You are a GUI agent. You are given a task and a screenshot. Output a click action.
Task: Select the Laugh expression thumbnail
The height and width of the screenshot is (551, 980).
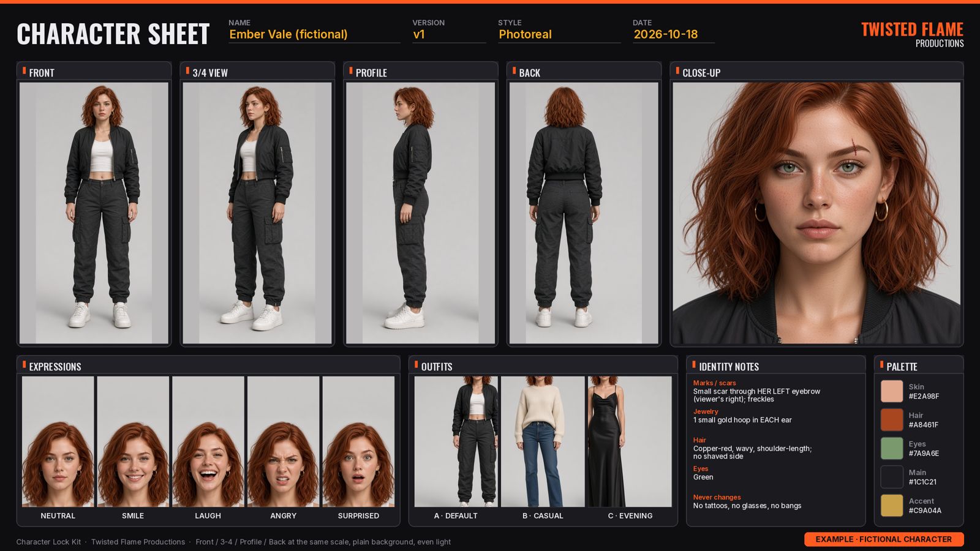click(x=208, y=441)
